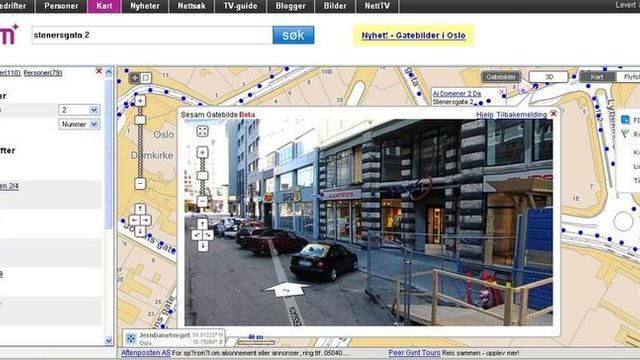This screenshot has height=360, width=640.
Task: Click the street view fullscreen icon
Action: [x=202, y=131]
